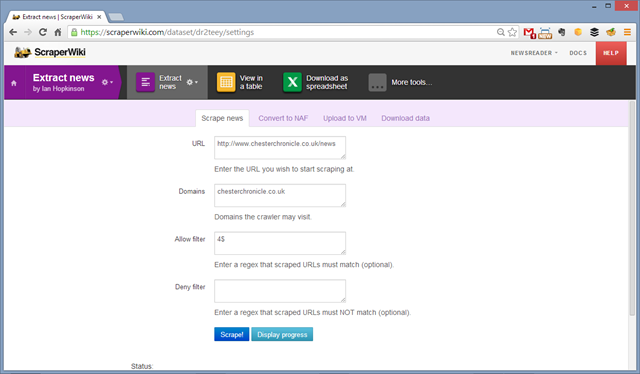Open the browser home page icon
Screen dimensions: 640x374
point(58,32)
